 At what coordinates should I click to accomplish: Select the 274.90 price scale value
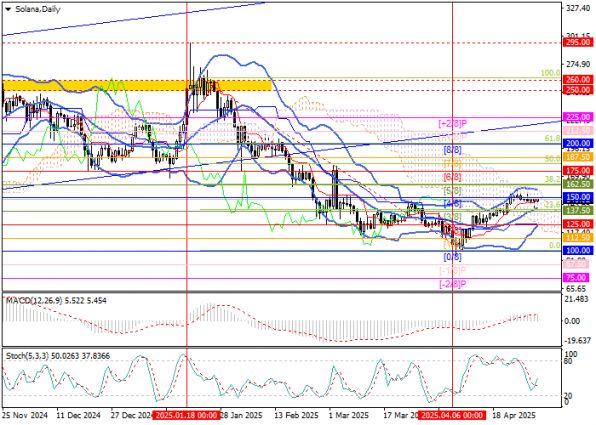[x=579, y=63]
